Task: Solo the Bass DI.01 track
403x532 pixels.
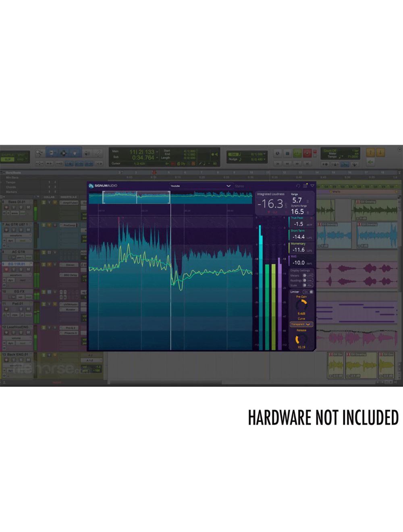Action: click(x=21, y=207)
